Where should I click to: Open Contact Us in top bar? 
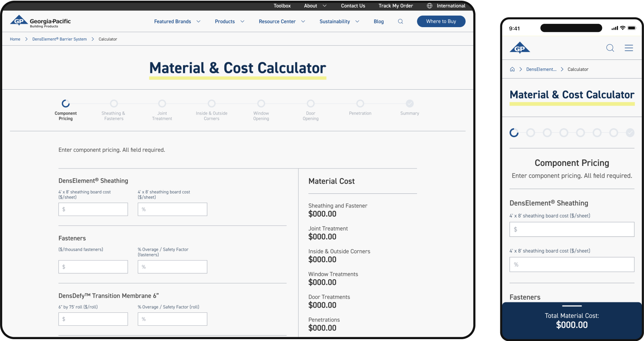click(x=353, y=6)
